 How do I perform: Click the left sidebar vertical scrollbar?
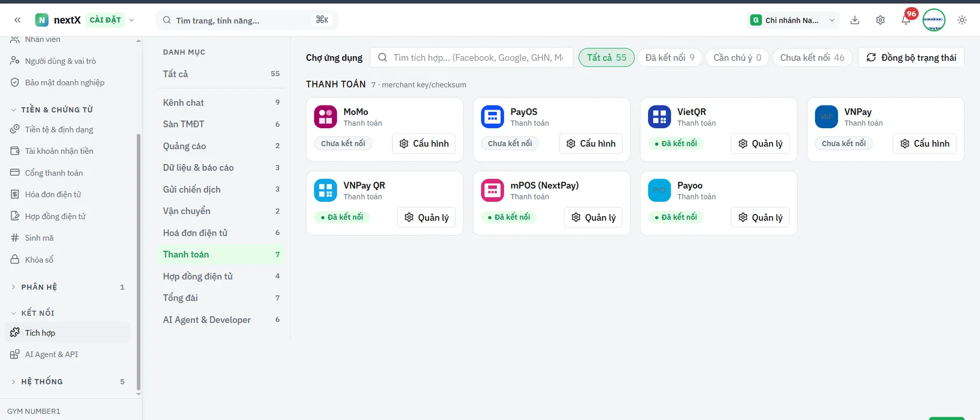point(138,262)
